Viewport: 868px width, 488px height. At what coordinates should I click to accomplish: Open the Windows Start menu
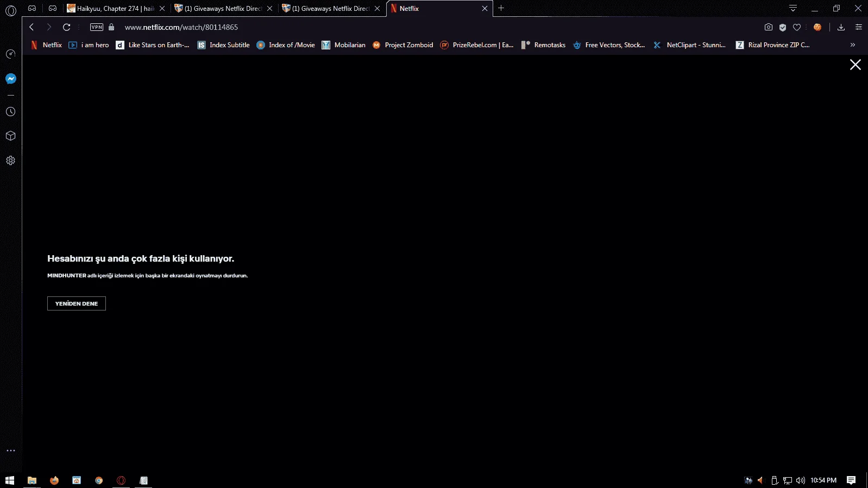tap(10, 480)
